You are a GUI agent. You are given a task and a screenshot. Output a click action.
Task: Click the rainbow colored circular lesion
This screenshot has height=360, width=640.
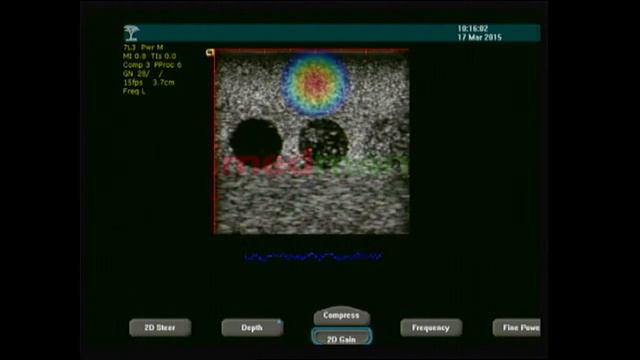point(315,84)
